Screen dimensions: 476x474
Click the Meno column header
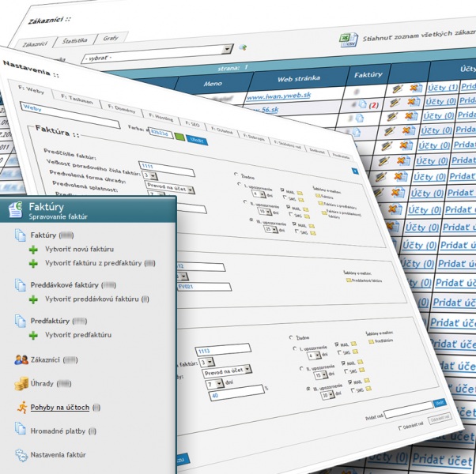(x=213, y=84)
